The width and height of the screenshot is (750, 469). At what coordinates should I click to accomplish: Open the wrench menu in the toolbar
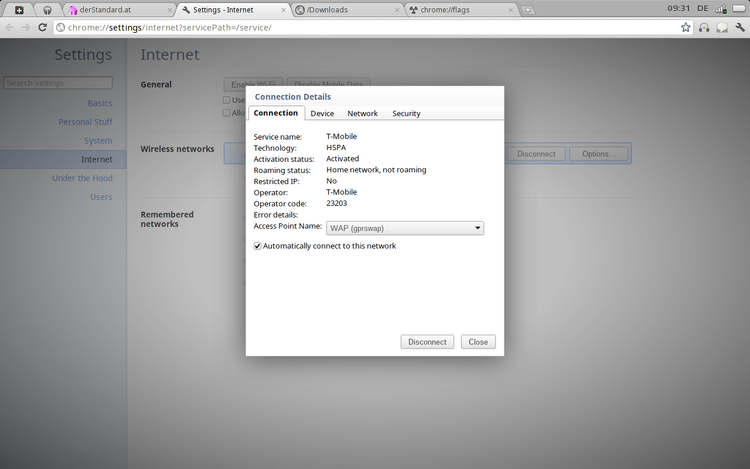(x=739, y=27)
